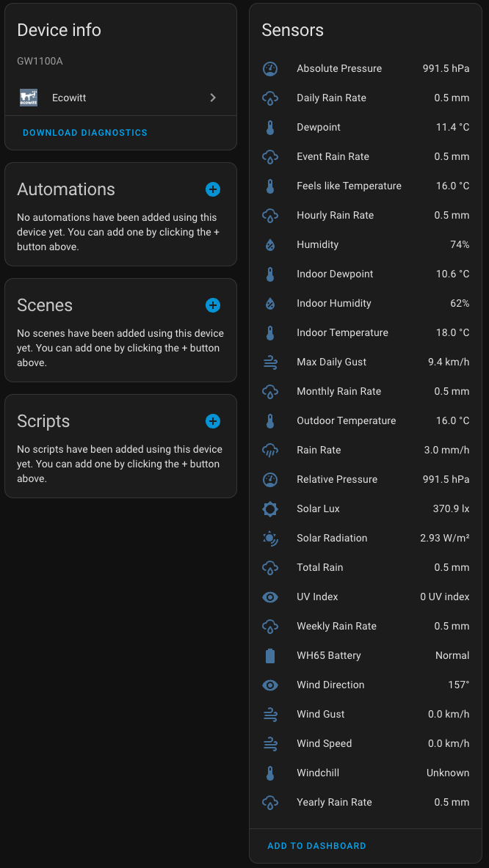Open the Windchill sensor row
Screen dimensions: 489x868
[365, 773]
